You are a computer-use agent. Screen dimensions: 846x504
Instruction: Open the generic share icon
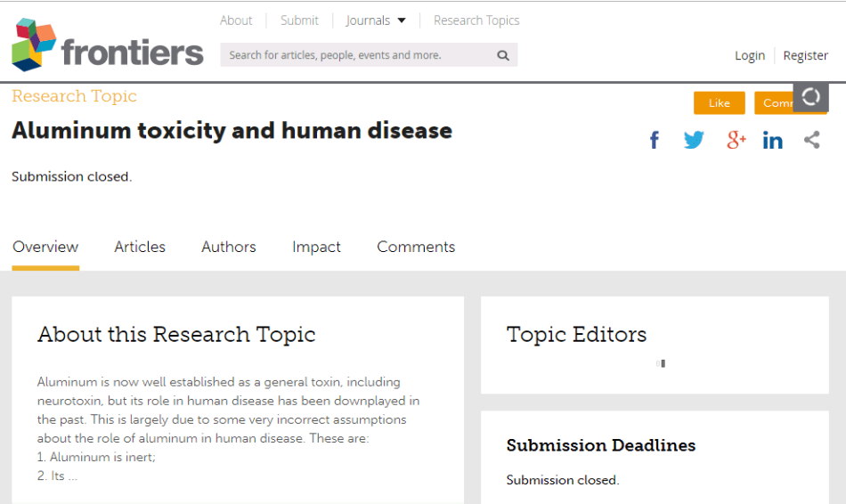pyautogui.click(x=811, y=140)
